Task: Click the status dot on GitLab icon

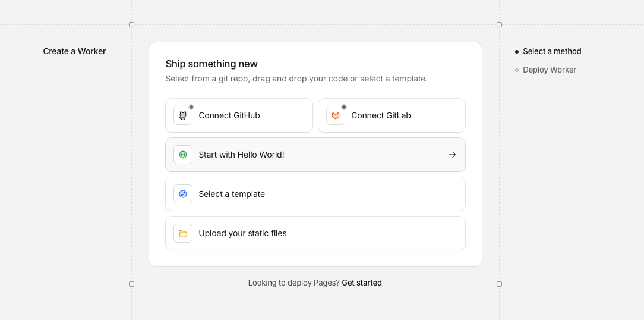Action: [x=344, y=107]
